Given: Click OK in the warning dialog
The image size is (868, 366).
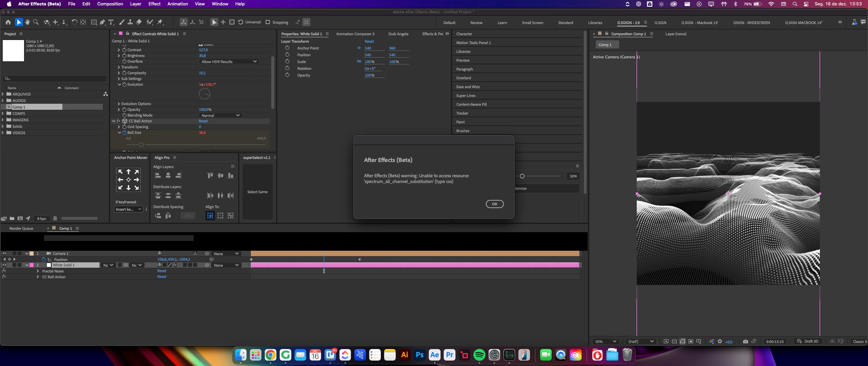Looking at the screenshot, I should point(494,204).
